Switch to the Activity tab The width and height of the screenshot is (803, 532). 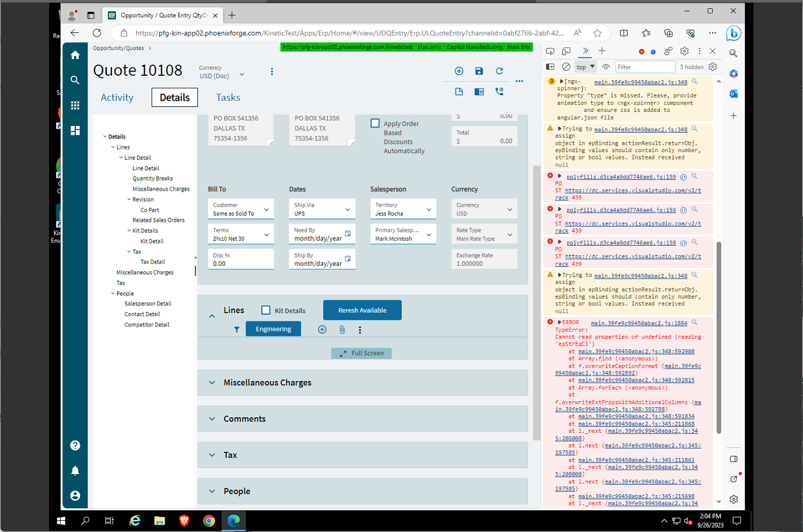[117, 97]
